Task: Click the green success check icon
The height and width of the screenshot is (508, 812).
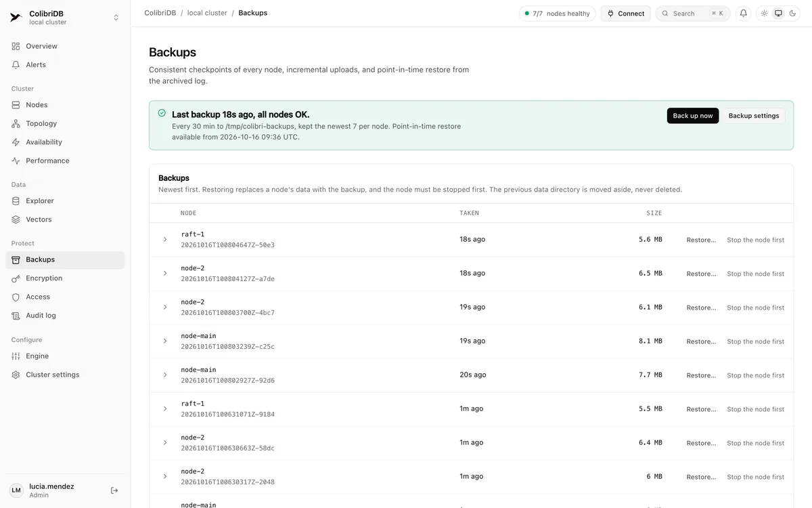Action: coord(162,113)
